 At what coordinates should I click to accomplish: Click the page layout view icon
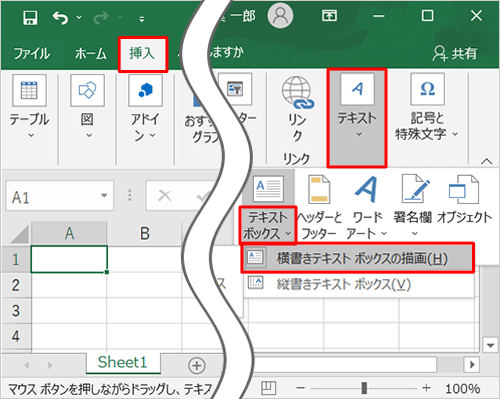[x=268, y=388]
